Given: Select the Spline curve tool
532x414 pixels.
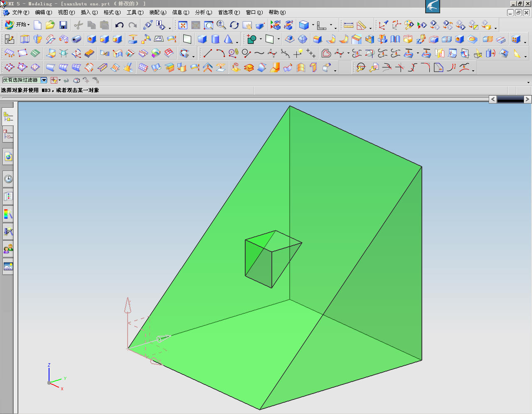Looking at the screenshot, I should click(259, 53).
